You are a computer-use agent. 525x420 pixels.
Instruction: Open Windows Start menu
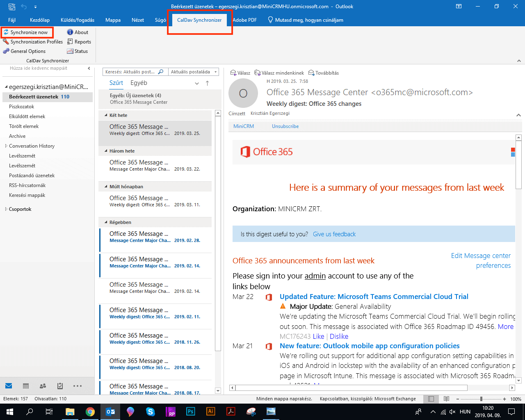tap(10, 412)
